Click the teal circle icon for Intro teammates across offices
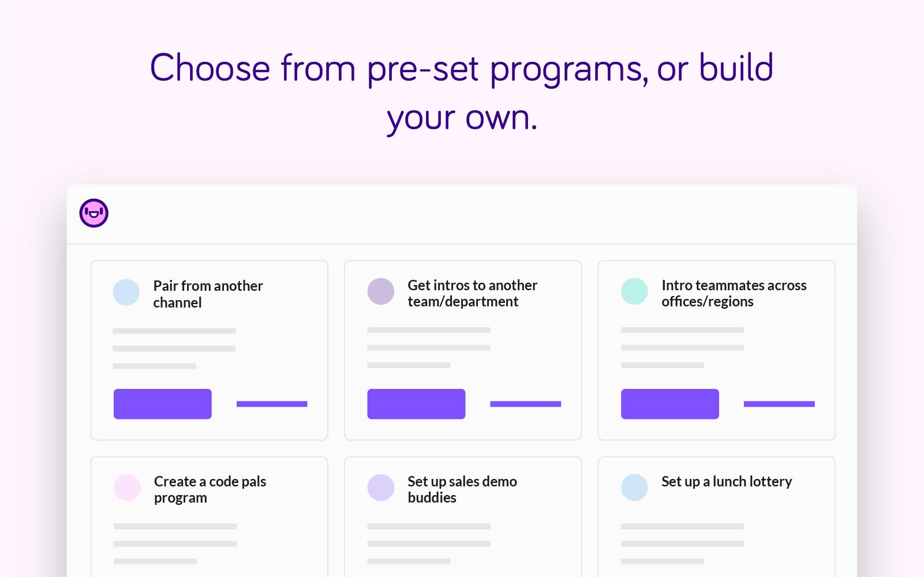The image size is (924, 577). coord(634,291)
